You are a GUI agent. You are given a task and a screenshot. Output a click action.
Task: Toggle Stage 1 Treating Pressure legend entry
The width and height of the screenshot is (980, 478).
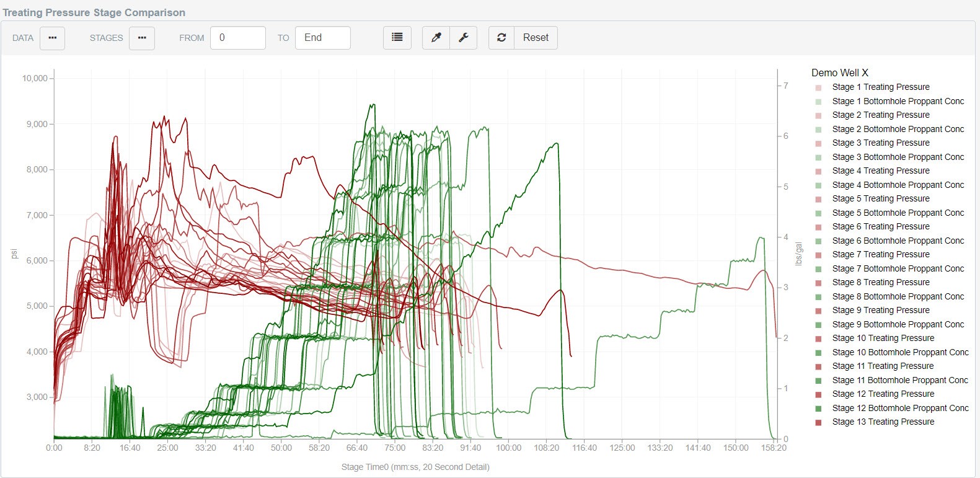[881, 87]
